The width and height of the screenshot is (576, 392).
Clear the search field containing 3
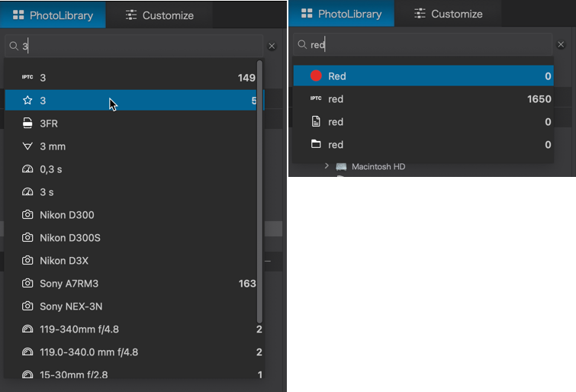[272, 47]
